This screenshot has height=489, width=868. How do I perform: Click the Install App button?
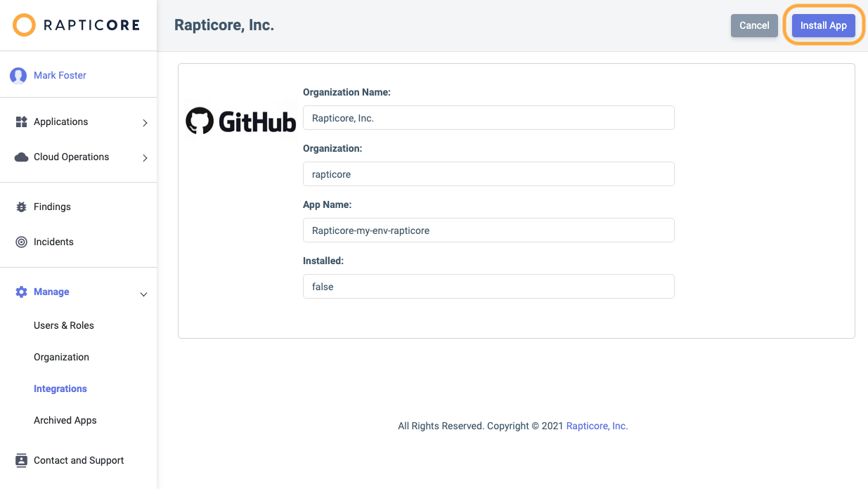tap(824, 25)
